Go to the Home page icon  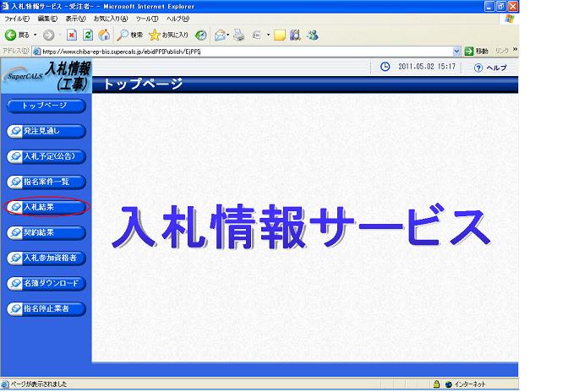(104, 35)
